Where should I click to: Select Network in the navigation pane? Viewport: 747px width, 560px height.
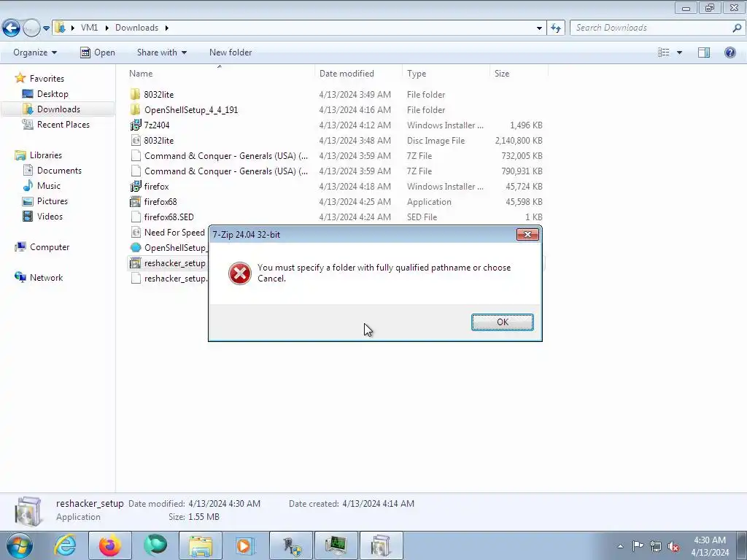pos(46,278)
